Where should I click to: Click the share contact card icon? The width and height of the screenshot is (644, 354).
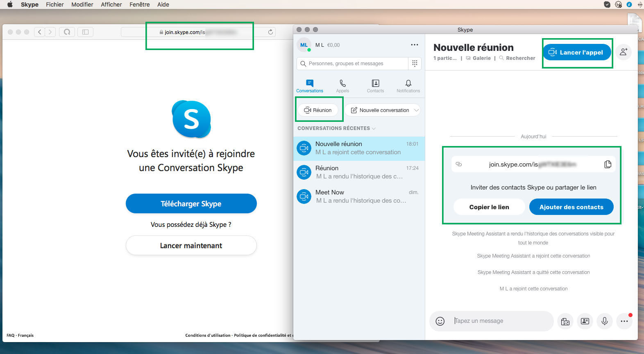pyautogui.click(x=585, y=321)
